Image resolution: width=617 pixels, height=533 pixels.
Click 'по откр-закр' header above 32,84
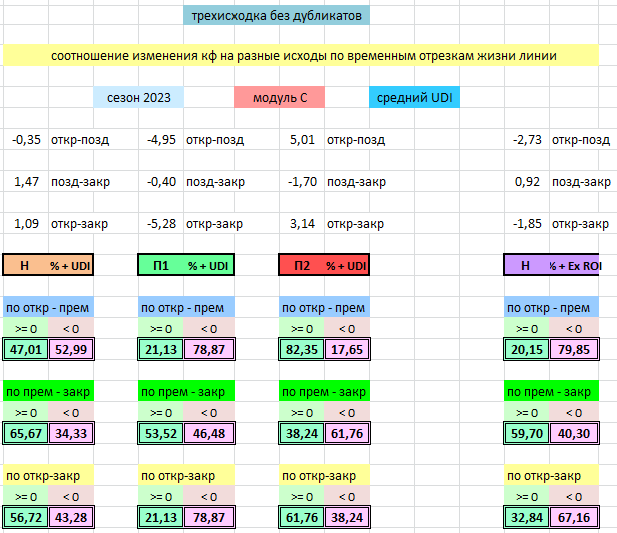[551, 476]
